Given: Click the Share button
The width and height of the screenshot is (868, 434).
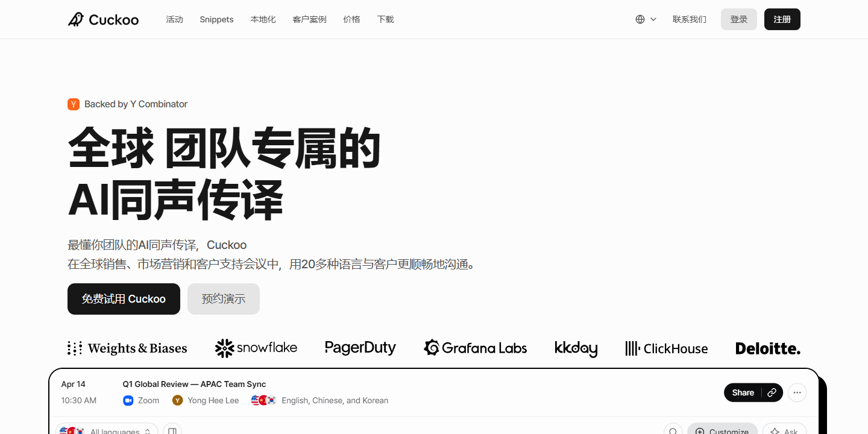Looking at the screenshot, I should click(x=743, y=392).
